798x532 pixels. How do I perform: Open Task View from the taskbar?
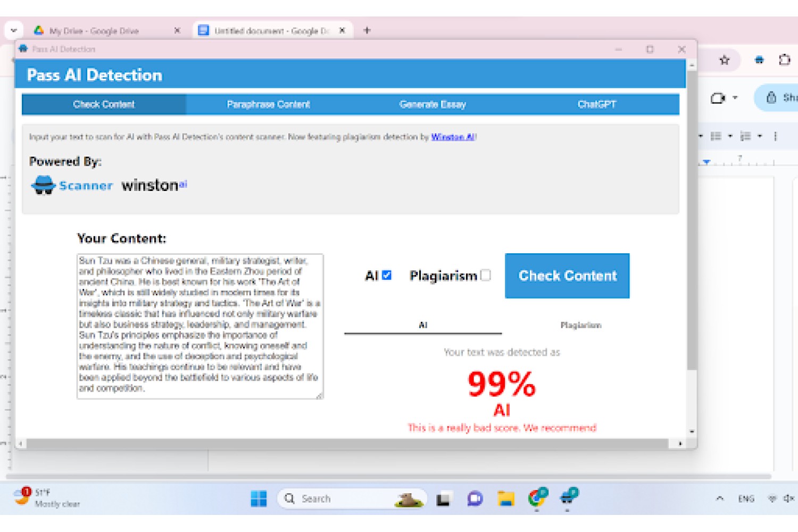coord(443,499)
